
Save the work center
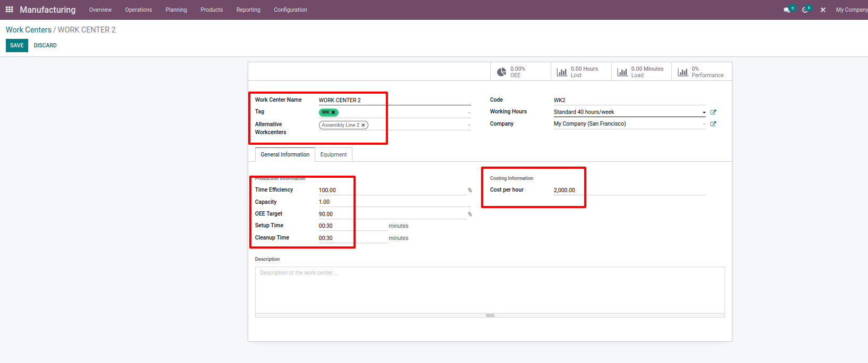17,45
